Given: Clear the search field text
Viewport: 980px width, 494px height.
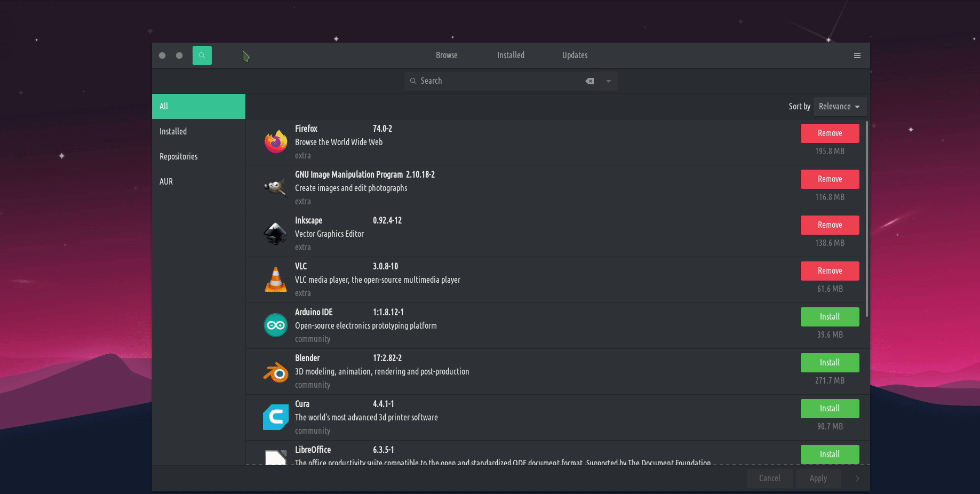Looking at the screenshot, I should pyautogui.click(x=589, y=81).
